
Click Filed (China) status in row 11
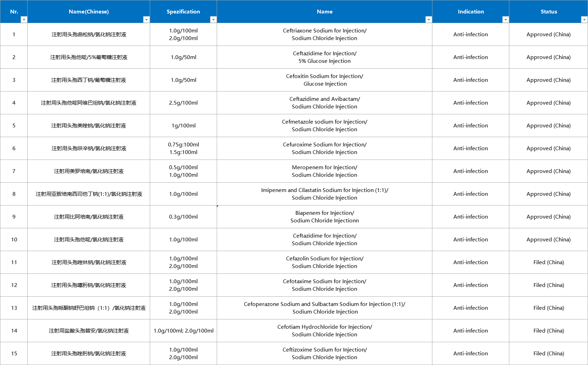point(548,262)
